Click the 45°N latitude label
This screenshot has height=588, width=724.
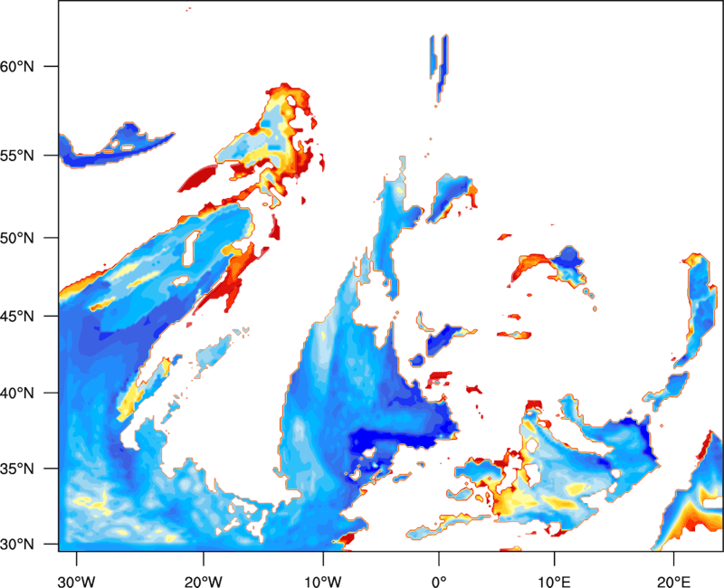[x=17, y=317]
